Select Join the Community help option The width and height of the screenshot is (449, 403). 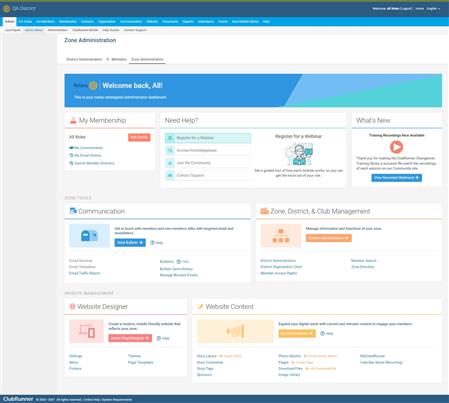(x=208, y=163)
